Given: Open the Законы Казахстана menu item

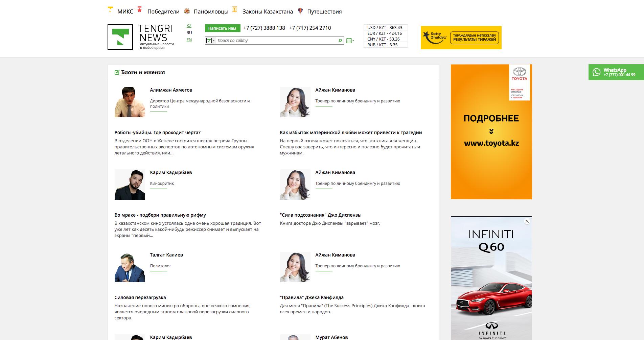Looking at the screenshot, I should (x=268, y=11).
